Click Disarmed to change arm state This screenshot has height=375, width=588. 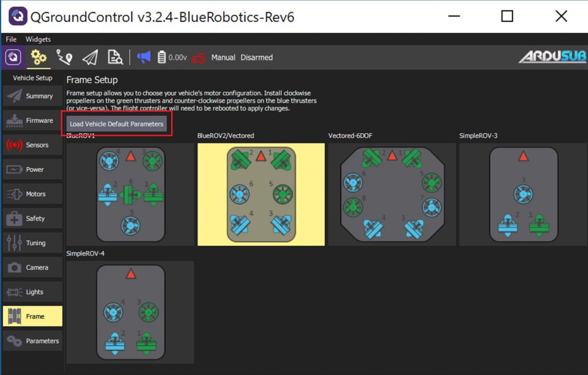tap(256, 57)
